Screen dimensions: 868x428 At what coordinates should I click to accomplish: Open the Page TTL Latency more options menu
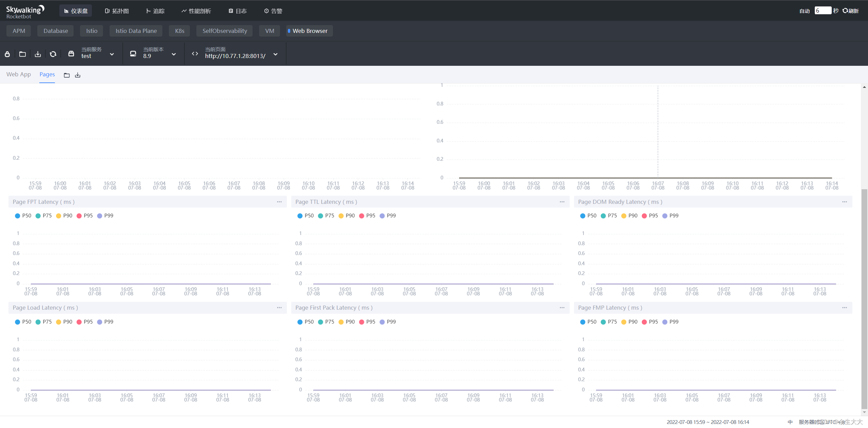[x=562, y=202]
